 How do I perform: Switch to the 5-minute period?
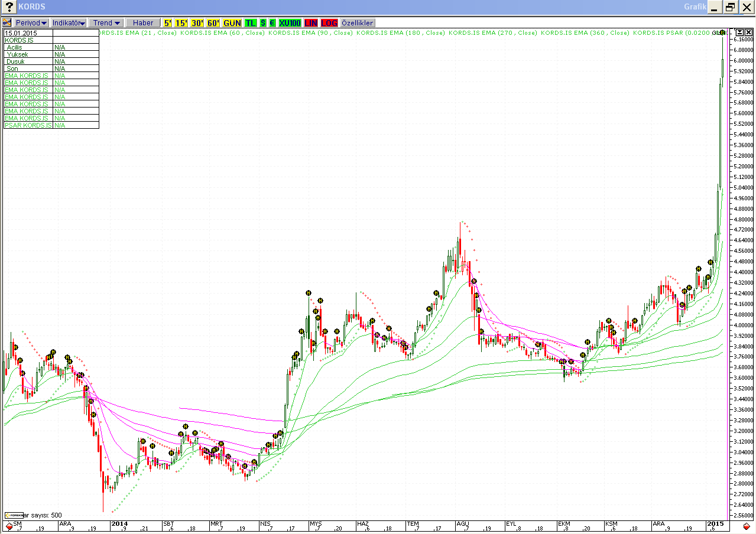(x=168, y=23)
